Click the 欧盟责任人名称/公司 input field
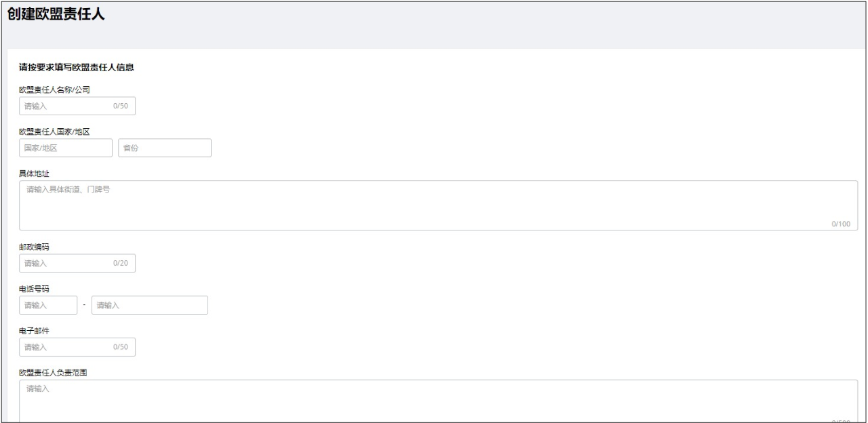Viewport: 868px width, 423px height. coord(68,106)
